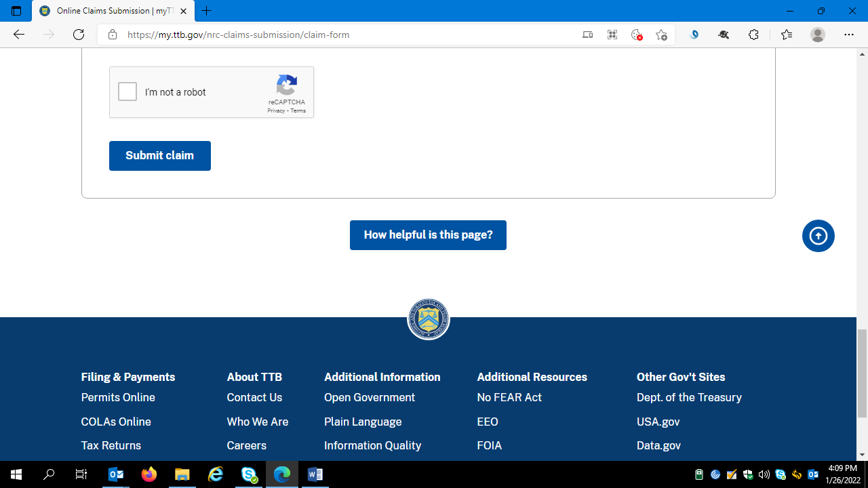
Task: Add this page to favorites star icon
Action: (661, 35)
